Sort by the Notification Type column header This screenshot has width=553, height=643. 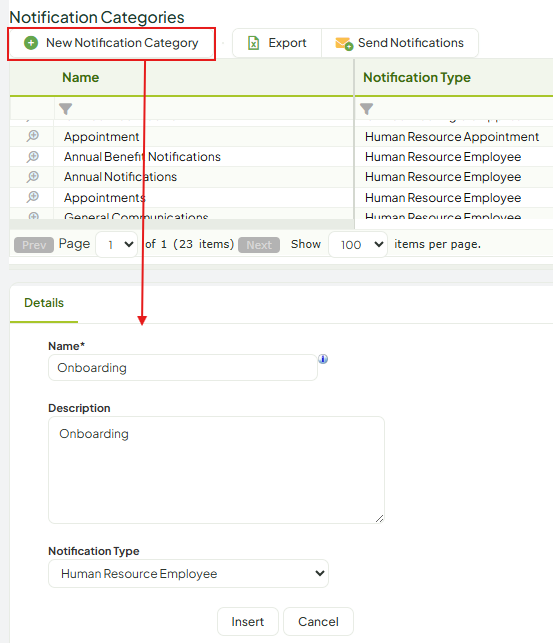click(x=417, y=78)
